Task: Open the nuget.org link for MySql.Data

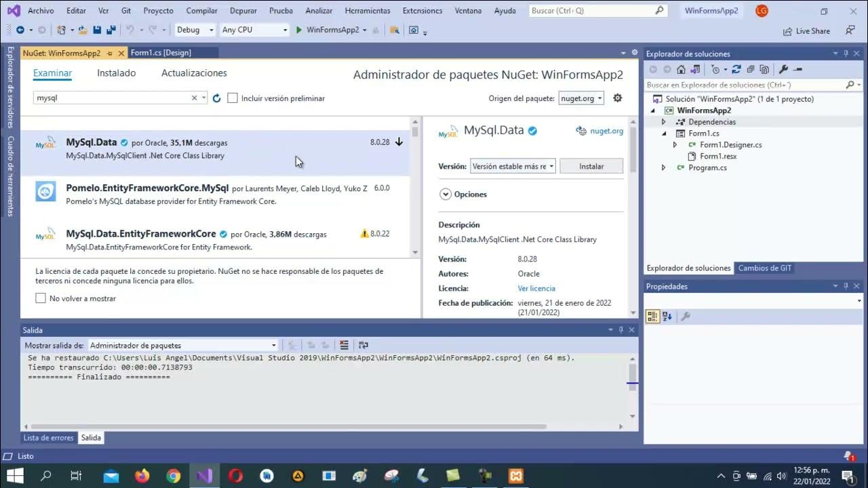Action: [x=606, y=131]
